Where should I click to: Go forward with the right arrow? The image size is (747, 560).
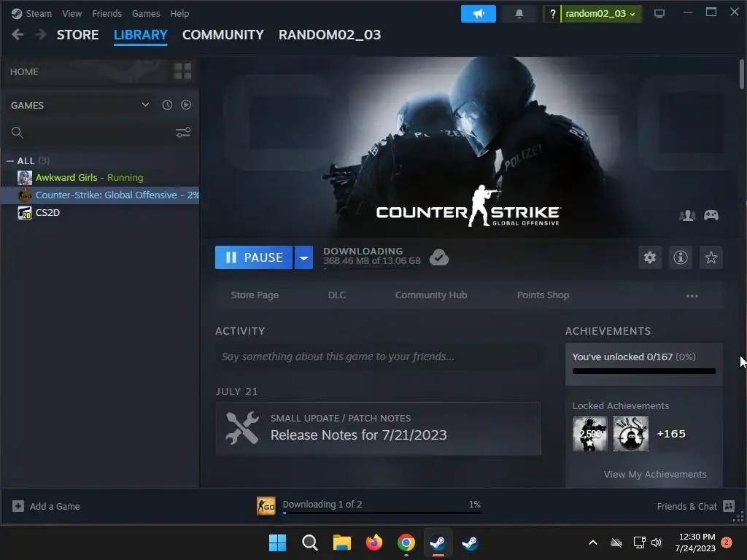[x=41, y=34]
